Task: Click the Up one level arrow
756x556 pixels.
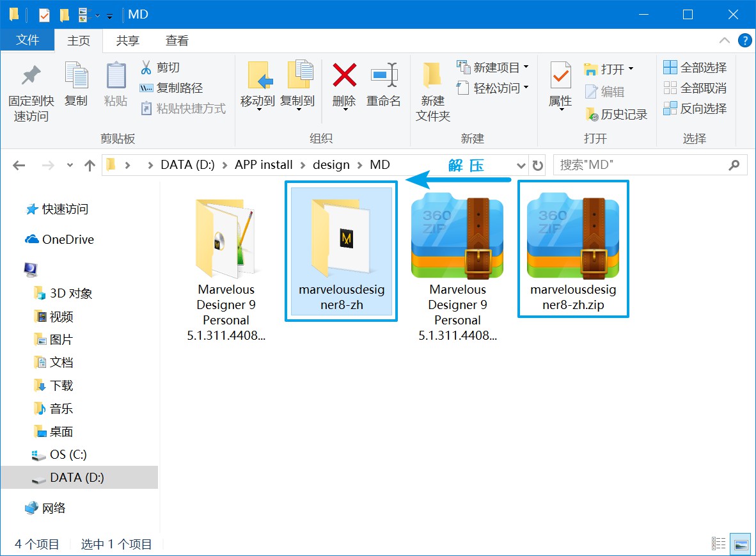Action: [90, 166]
